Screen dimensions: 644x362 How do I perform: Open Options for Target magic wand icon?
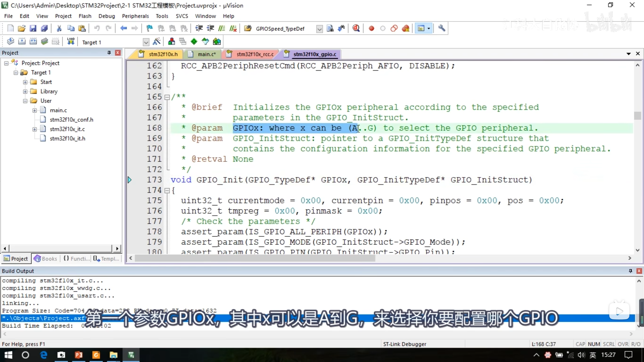coord(156,42)
